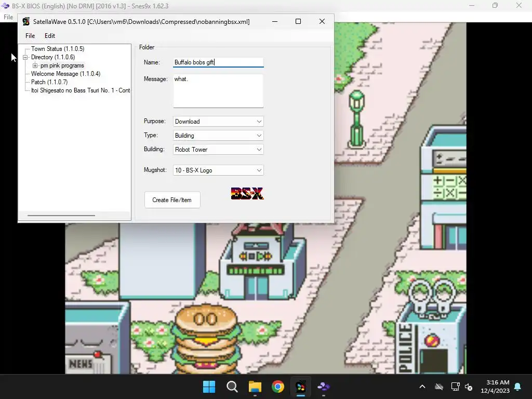Screen dimensions: 532x399
Task: Maximize the SatellaWave window
Action: (x=298, y=21)
